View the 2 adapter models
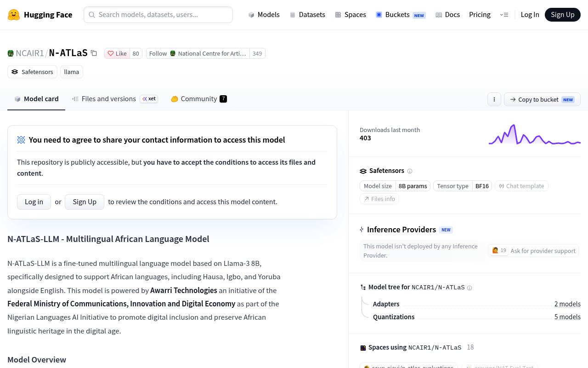The width and height of the screenshot is (588, 368). point(567,304)
